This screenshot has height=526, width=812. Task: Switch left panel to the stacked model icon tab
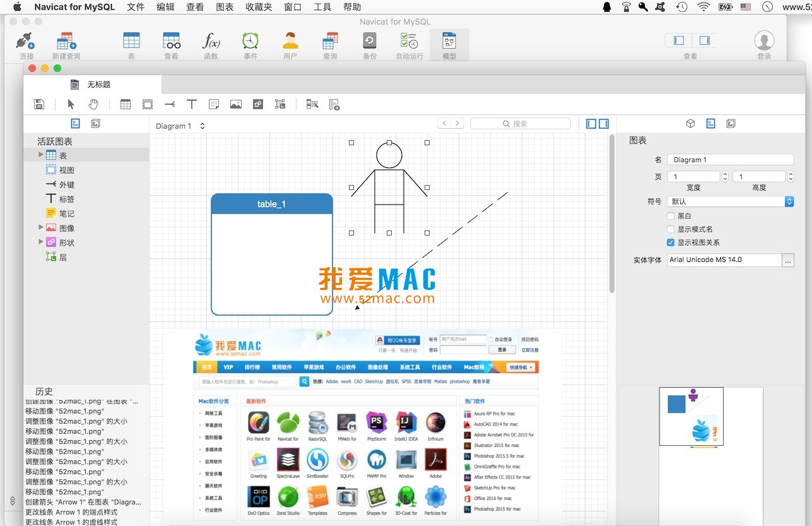95,124
